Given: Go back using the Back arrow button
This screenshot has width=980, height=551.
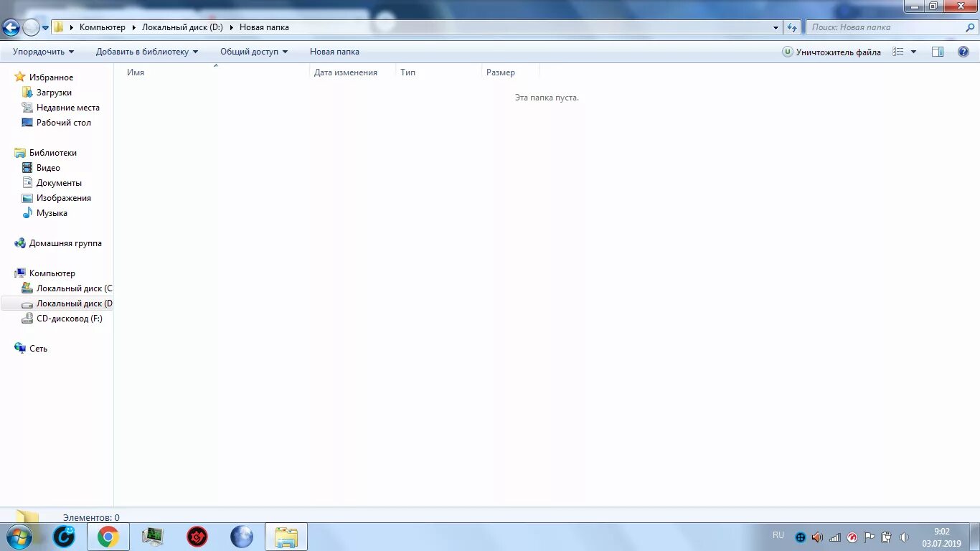Looking at the screenshot, I should (11, 27).
